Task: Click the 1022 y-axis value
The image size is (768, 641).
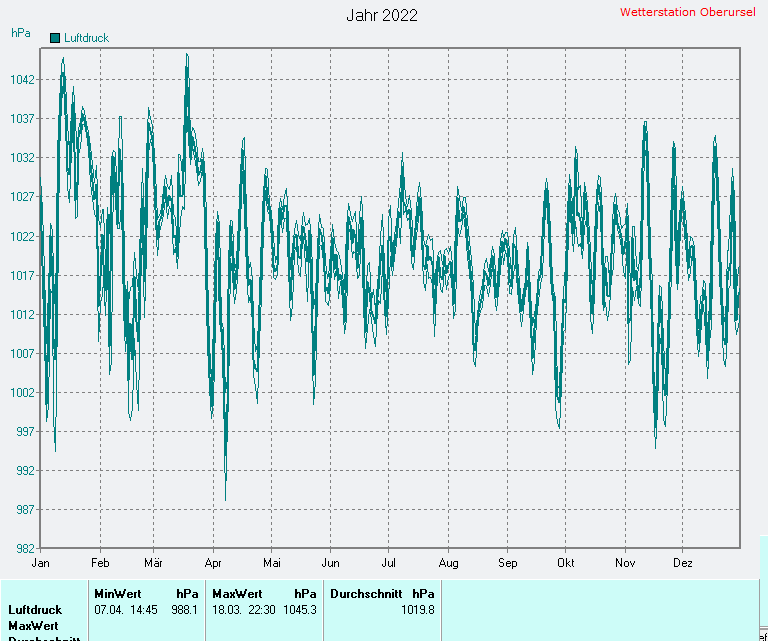Action: pyautogui.click(x=23, y=237)
